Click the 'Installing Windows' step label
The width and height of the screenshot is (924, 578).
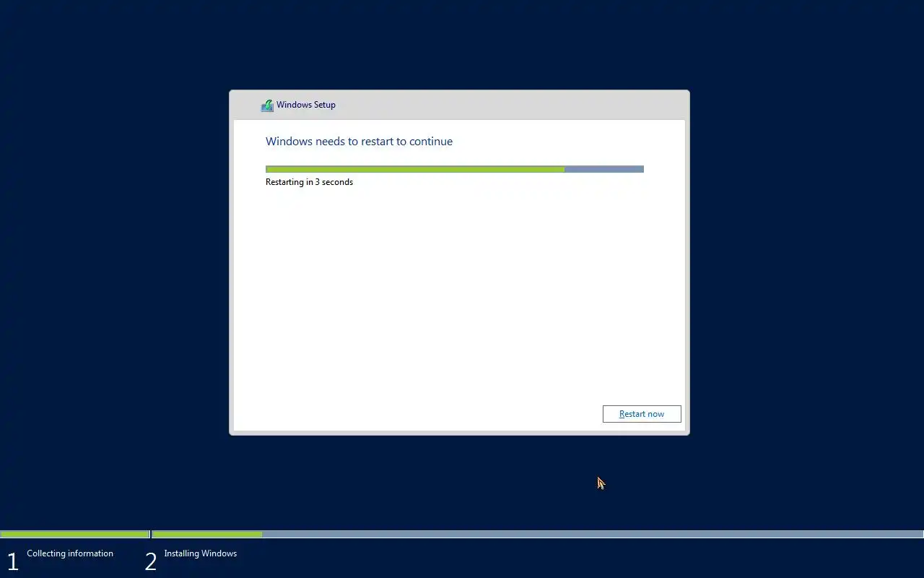200,553
